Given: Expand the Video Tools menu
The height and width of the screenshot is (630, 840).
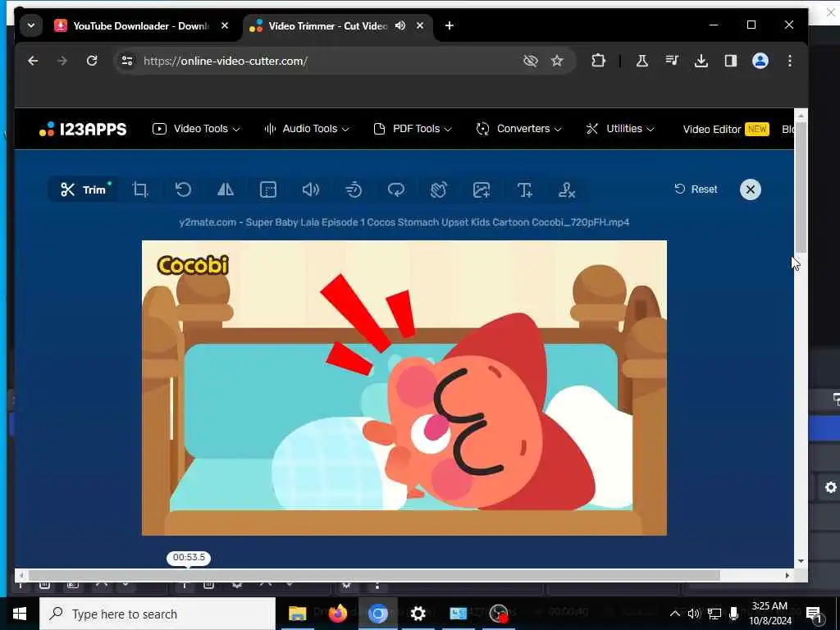Looking at the screenshot, I should pos(196,129).
